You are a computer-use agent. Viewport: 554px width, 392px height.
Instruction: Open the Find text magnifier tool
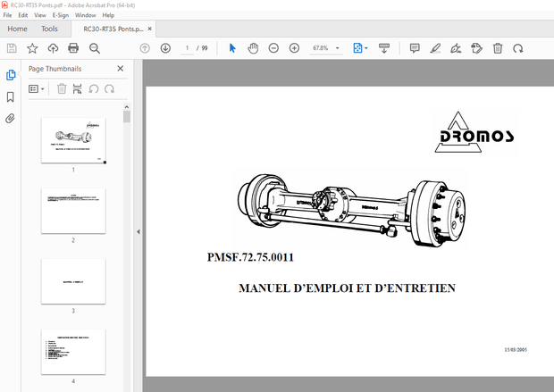[x=95, y=48]
